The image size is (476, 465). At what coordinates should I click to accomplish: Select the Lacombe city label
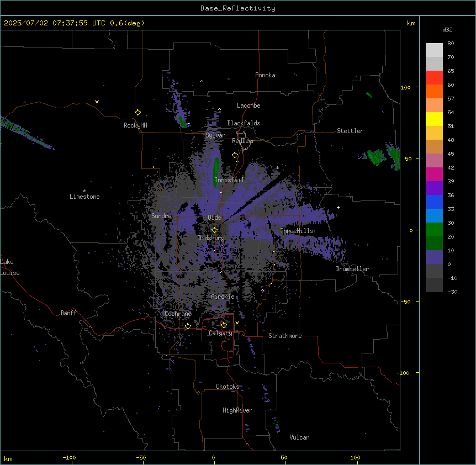(x=248, y=105)
